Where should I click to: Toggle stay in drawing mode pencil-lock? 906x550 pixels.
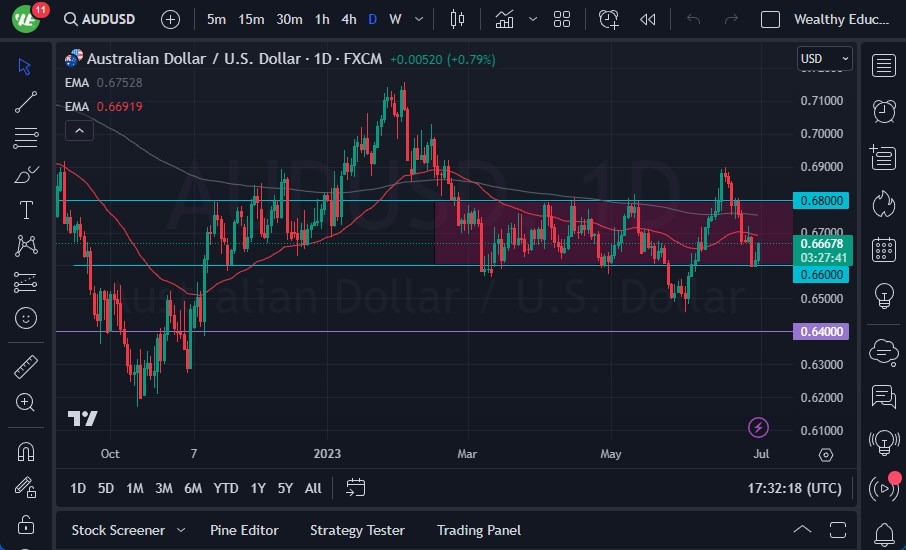tap(26, 487)
